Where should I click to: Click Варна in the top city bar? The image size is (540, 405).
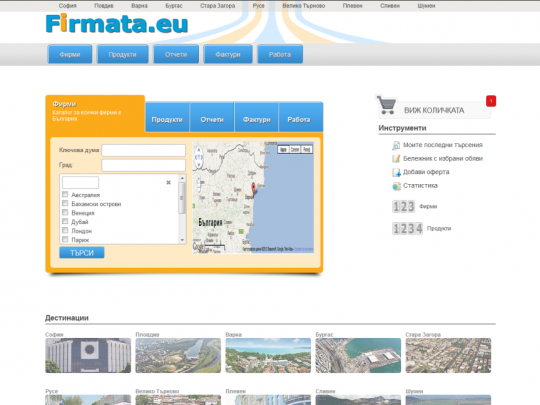[139, 6]
